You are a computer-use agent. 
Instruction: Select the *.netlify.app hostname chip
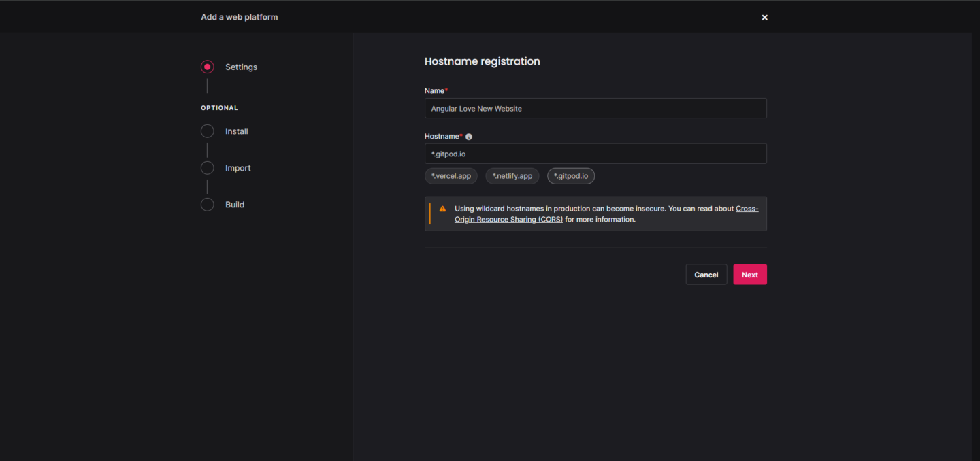point(512,175)
